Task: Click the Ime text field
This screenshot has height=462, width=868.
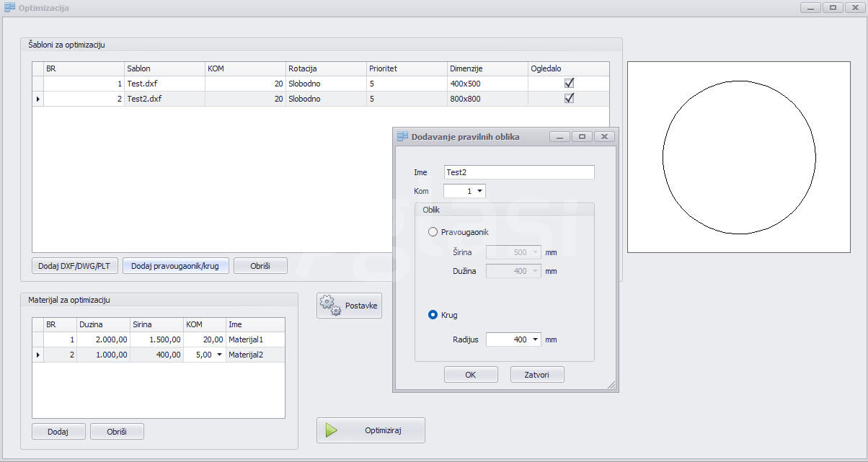Action: tap(519, 172)
